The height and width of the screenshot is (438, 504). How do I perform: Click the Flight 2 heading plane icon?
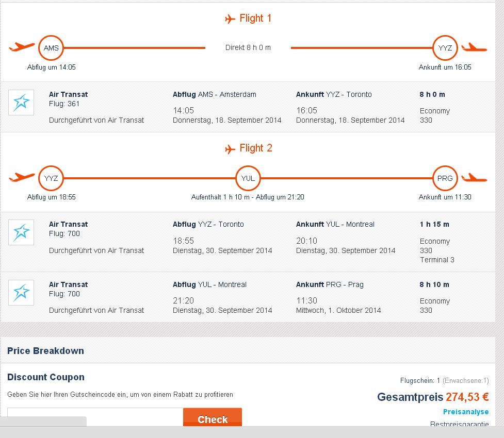click(x=230, y=149)
